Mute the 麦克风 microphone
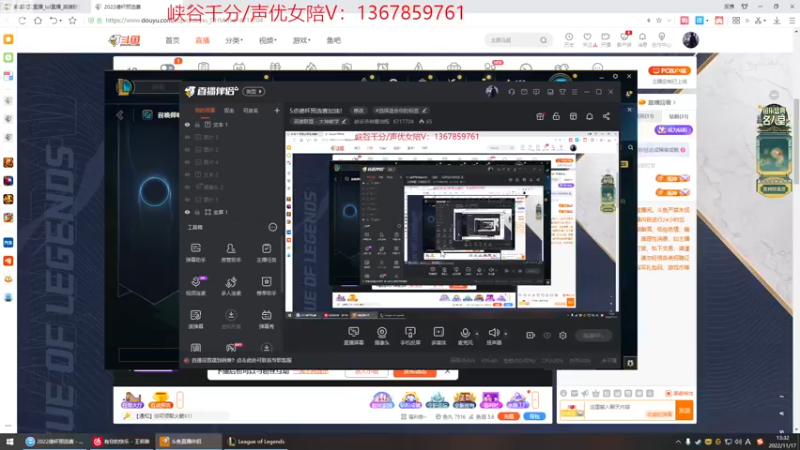Image resolution: width=800 pixels, height=450 pixels. click(465, 336)
